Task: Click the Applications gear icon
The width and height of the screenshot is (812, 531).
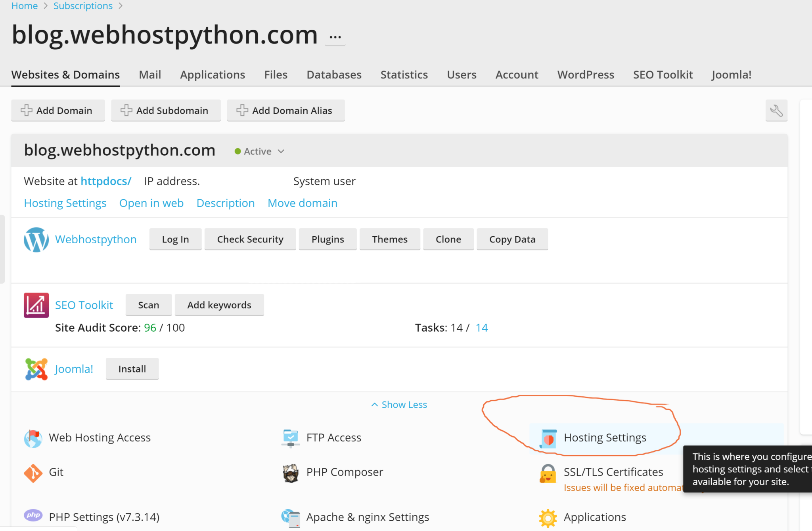Action: click(547, 517)
